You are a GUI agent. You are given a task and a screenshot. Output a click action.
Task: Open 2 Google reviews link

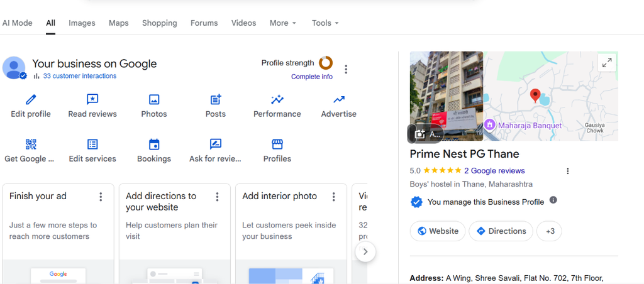tap(494, 171)
